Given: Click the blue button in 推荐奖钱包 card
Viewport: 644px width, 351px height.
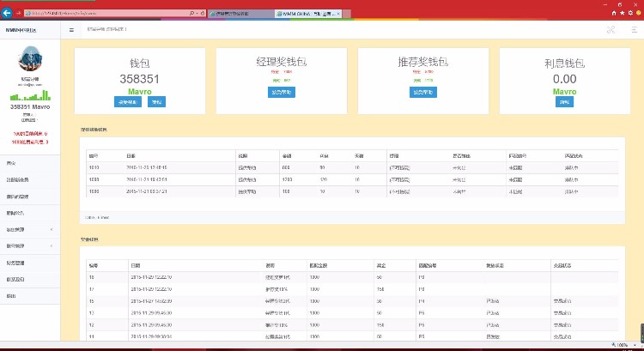Looking at the screenshot, I should [423, 92].
